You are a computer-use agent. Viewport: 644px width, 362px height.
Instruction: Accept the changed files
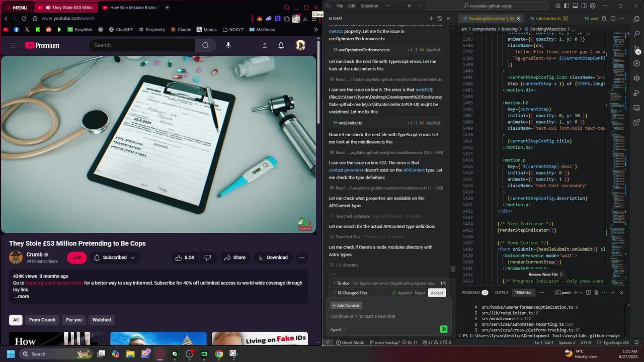(x=437, y=293)
